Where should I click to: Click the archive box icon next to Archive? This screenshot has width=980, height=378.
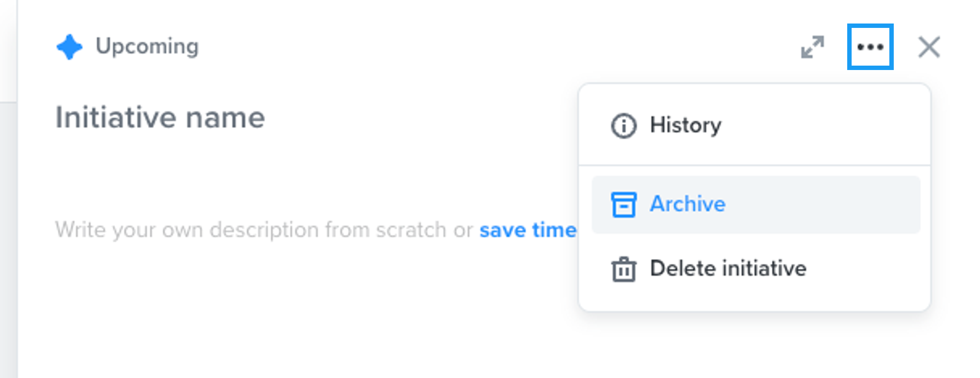pyautogui.click(x=623, y=204)
